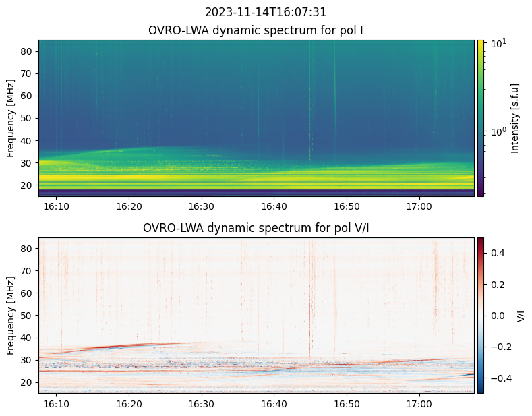532x416 pixels.
Task: Click the 16:50 tick under bottom plot
Action: [346, 404]
